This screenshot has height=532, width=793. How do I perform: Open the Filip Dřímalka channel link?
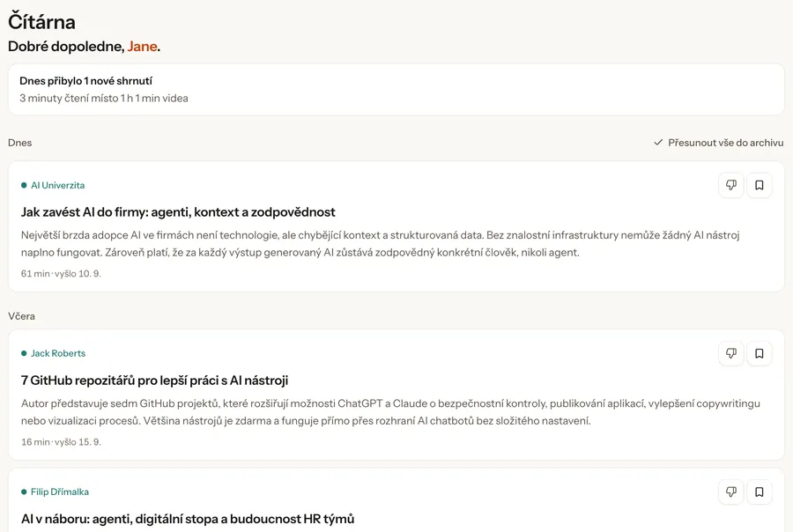coord(60,492)
